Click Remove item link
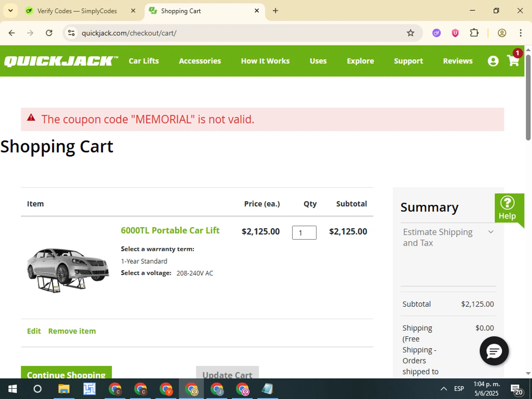 (72, 331)
